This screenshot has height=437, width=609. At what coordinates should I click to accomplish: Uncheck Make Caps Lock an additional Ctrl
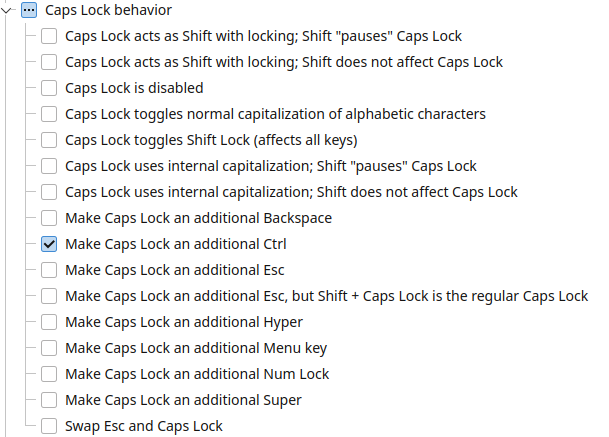click(49, 244)
